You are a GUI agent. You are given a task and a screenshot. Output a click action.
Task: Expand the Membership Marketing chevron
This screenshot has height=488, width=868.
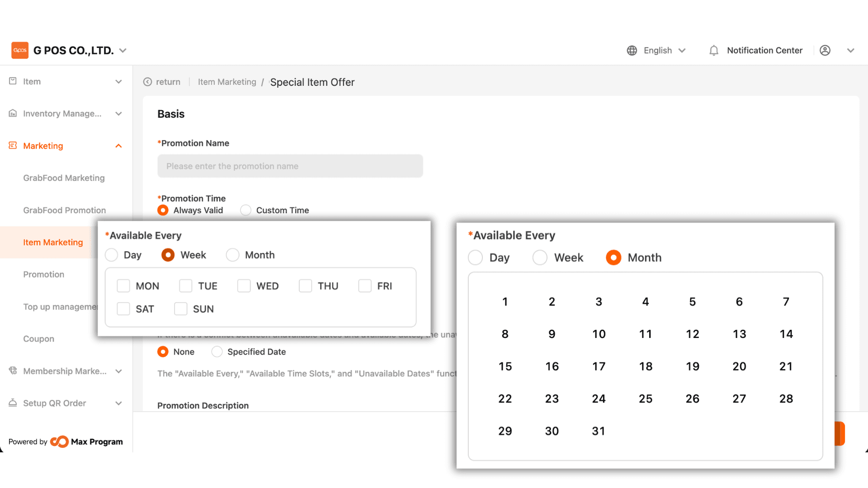point(118,371)
